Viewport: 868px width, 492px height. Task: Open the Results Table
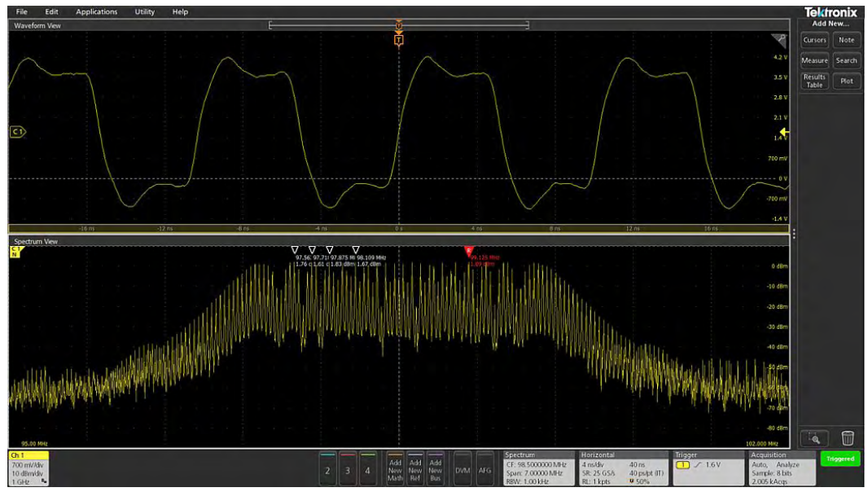tap(814, 81)
